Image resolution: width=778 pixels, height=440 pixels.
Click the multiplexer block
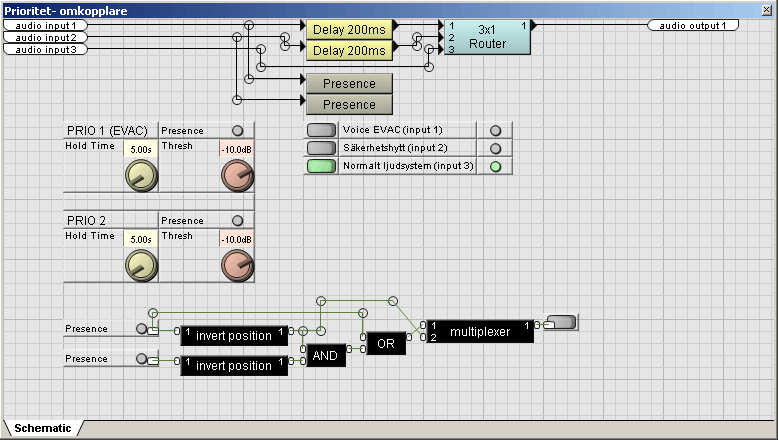479,331
